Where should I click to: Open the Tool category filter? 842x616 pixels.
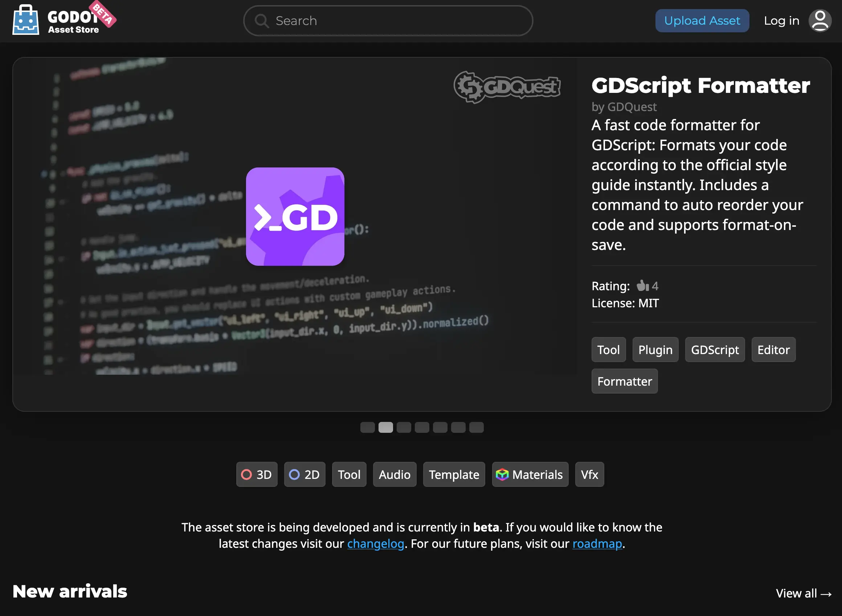pyautogui.click(x=349, y=474)
